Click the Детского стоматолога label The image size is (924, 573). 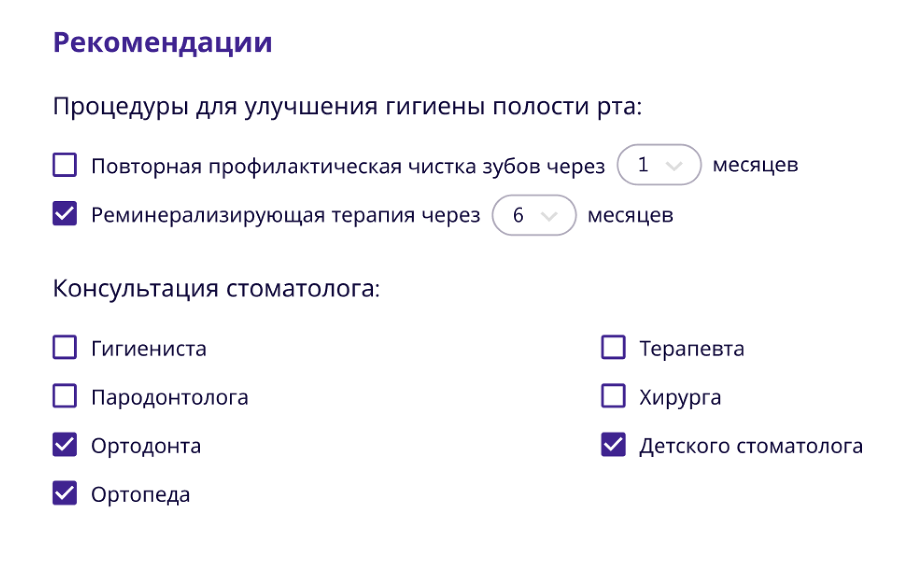pos(751,446)
